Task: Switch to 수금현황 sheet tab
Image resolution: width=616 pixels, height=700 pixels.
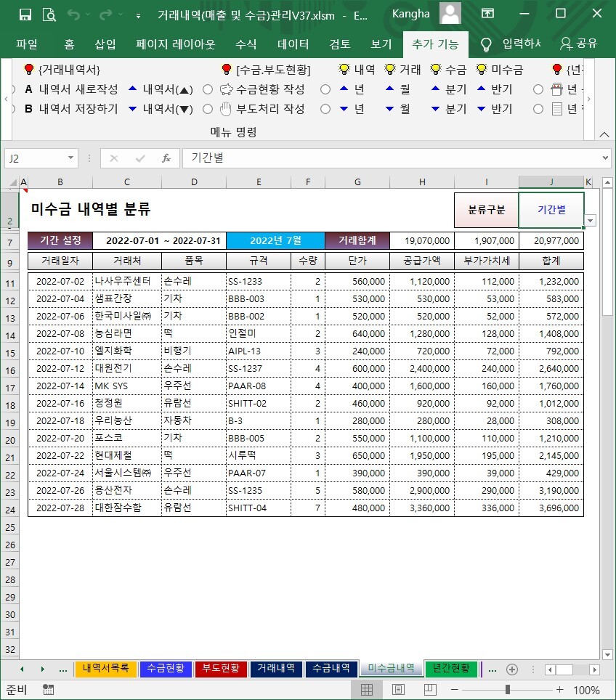Action: (166, 668)
